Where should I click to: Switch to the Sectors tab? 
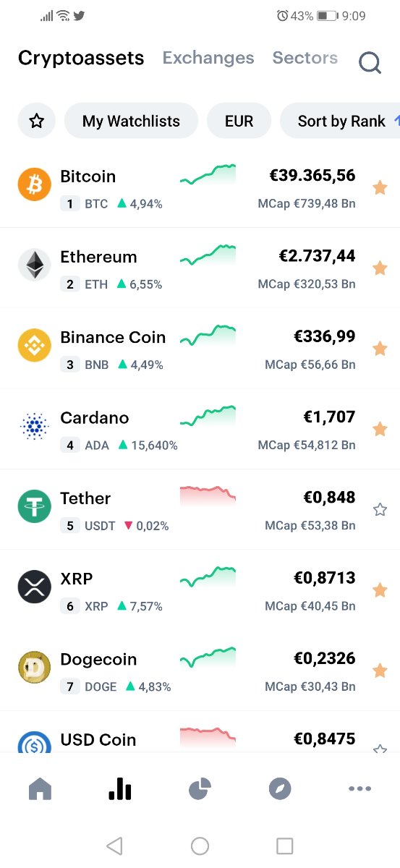(x=305, y=58)
